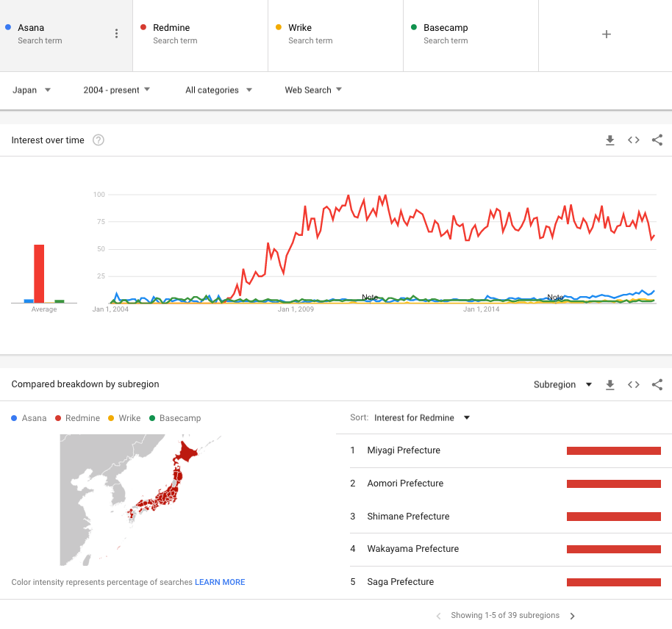Click the Redmine red legend dot in breakdown
672x629 pixels.
point(58,418)
